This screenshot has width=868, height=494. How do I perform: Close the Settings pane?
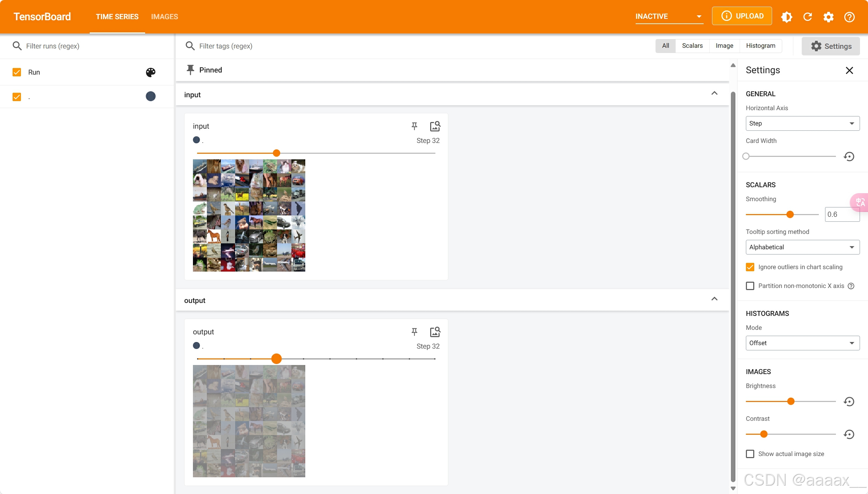click(x=849, y=70)
